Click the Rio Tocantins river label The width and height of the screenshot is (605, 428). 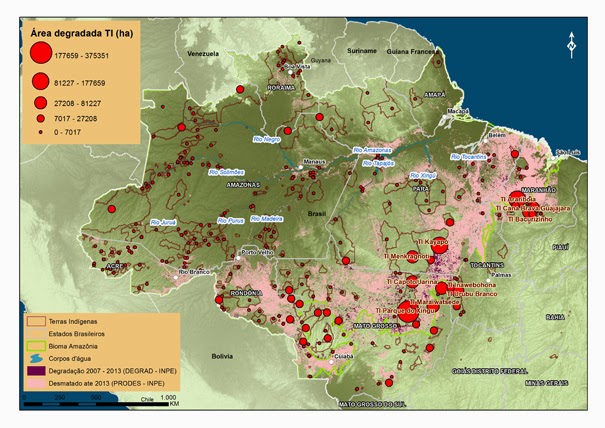tap(469, 157)
